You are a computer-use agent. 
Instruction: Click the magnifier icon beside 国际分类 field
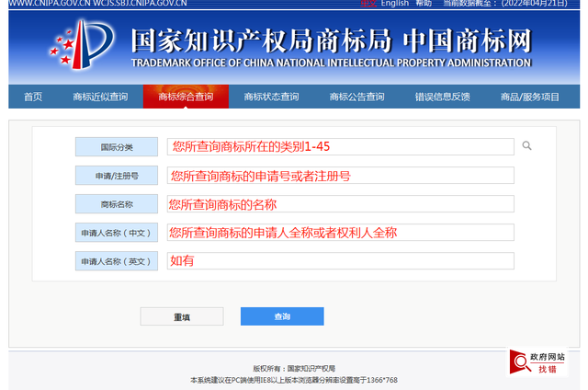click(x=526, y=145)
